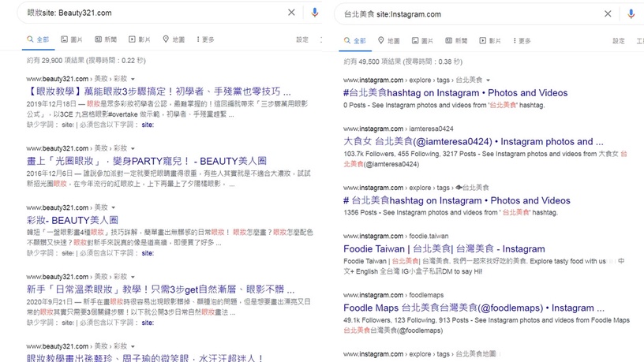Open 新聞 tab in left search results
Image resolution: width=644 pixels, height=362 pixels.
click(106, 39)
